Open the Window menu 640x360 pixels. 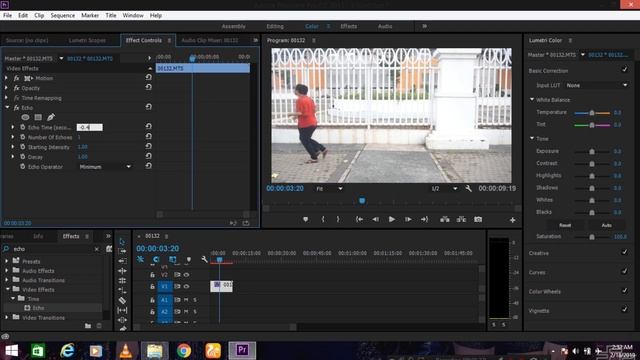coord(133,16)
